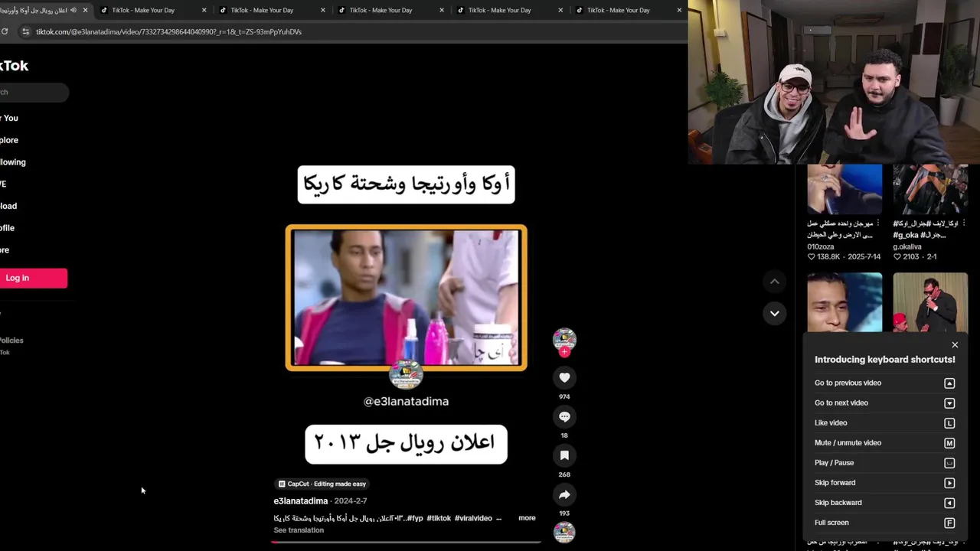Open Upload in sidebar
This screenshot has width=980, height=551.
click(x=8, y=206)
